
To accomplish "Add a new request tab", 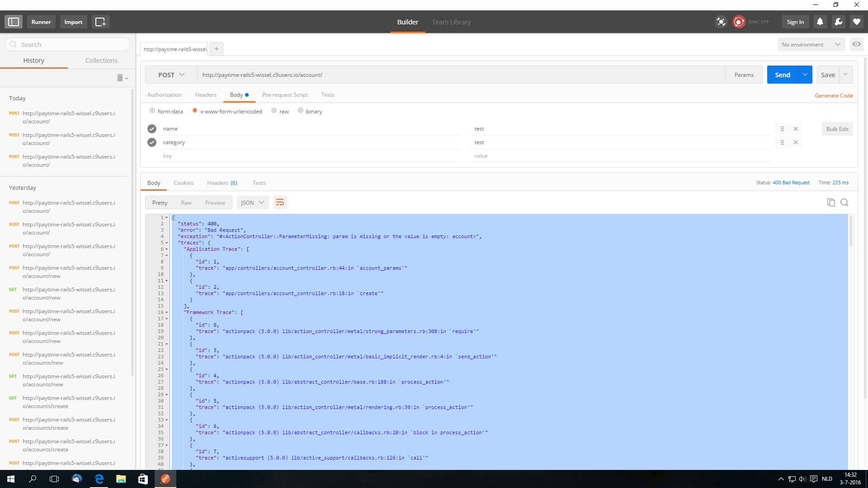I will pyautogui.click(x=217, y=49).
